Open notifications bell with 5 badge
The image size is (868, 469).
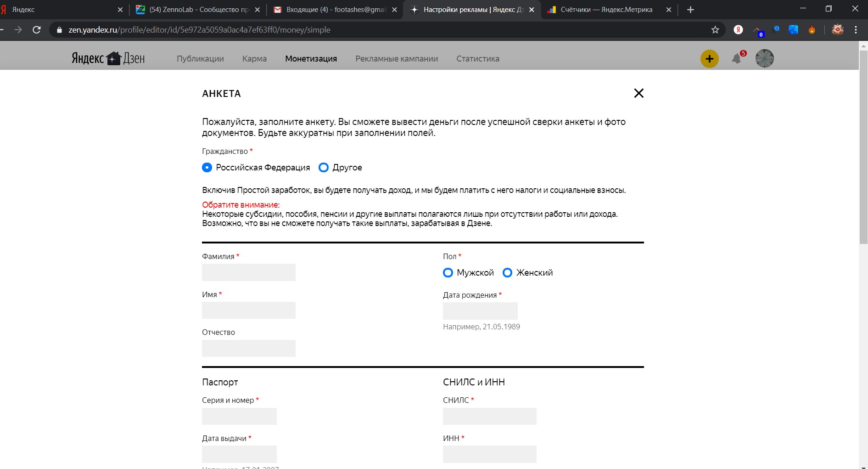coord(737,59)
